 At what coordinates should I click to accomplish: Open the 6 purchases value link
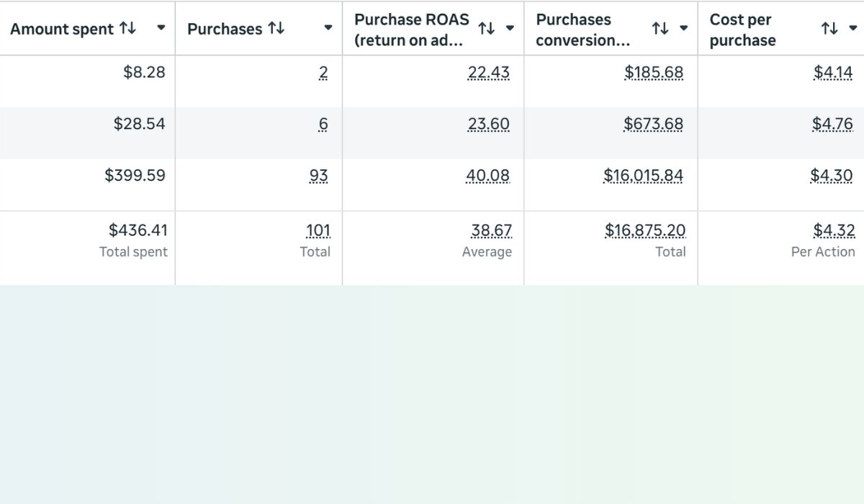(323, 125)
